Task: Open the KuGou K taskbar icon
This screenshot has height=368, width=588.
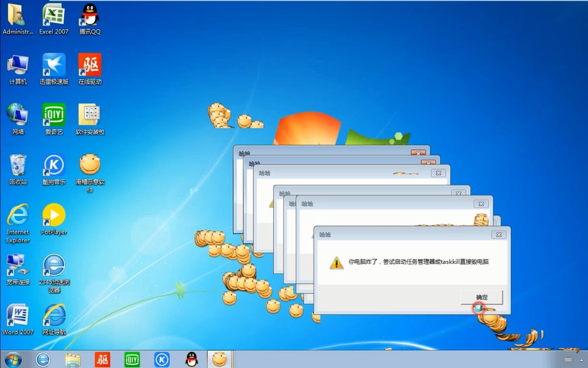Action: [161, 360]
